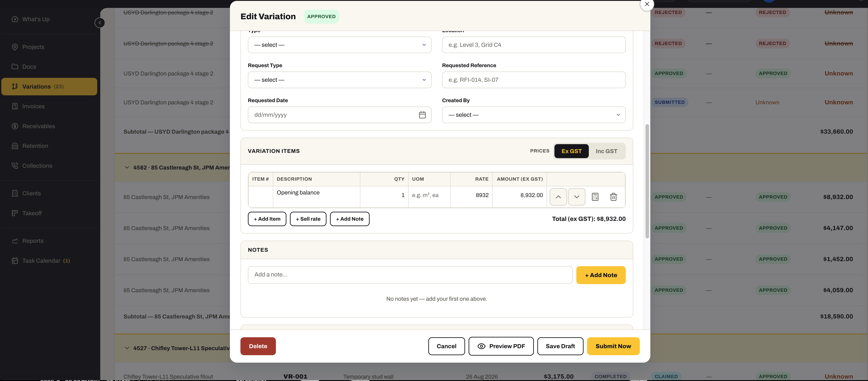The width and height of the screenshot is (868, 381).
Task: Click the $33,660.00 subtotal amount
Action: click(836, 132)
